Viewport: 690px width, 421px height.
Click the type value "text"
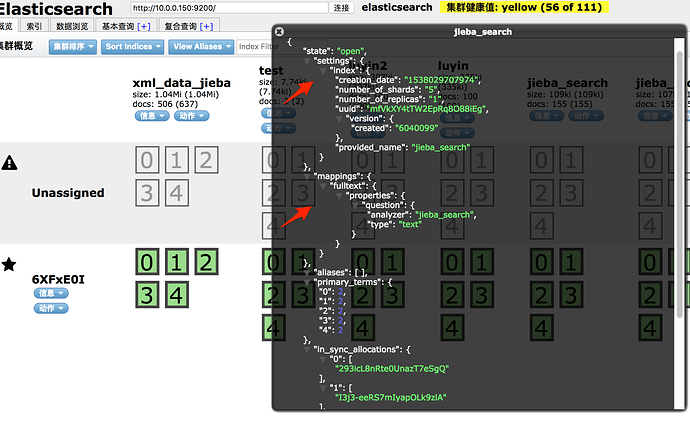coord(410,224)
